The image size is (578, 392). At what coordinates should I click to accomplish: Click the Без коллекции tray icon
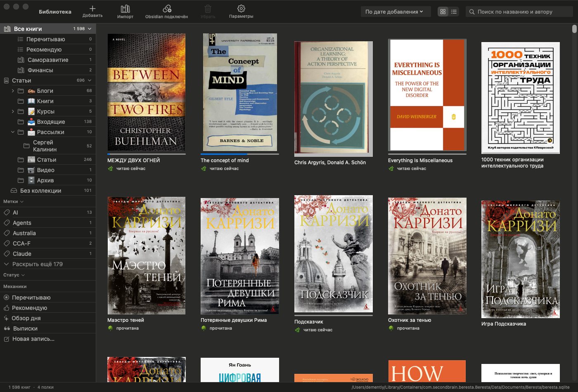[x=14, y=191]
